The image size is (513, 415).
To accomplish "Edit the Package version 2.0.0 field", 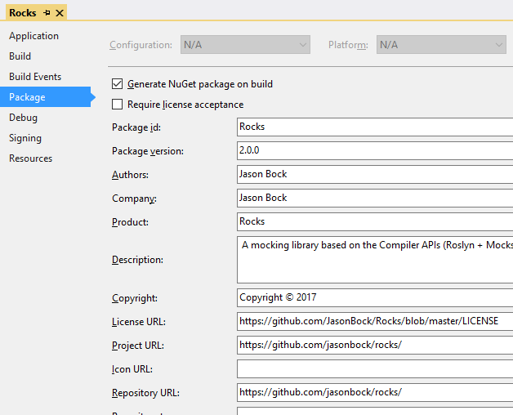I will coord(375,150).
